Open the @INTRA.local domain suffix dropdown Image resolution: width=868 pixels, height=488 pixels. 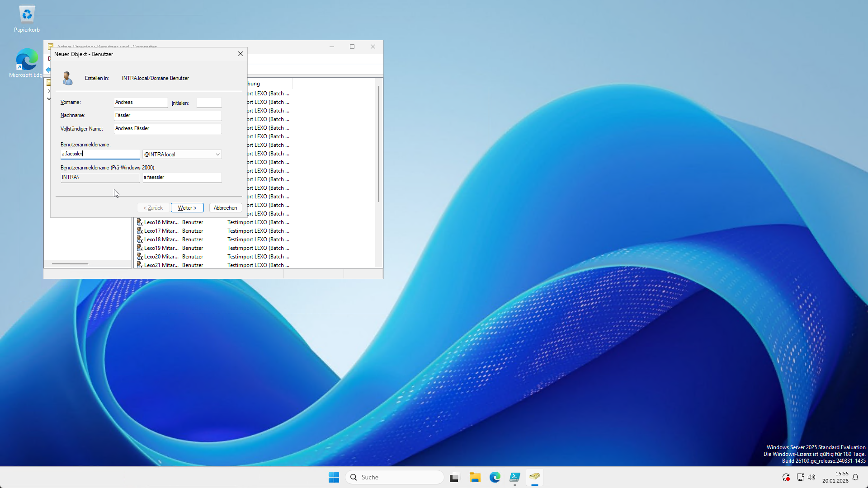click(x=217, y=155)
